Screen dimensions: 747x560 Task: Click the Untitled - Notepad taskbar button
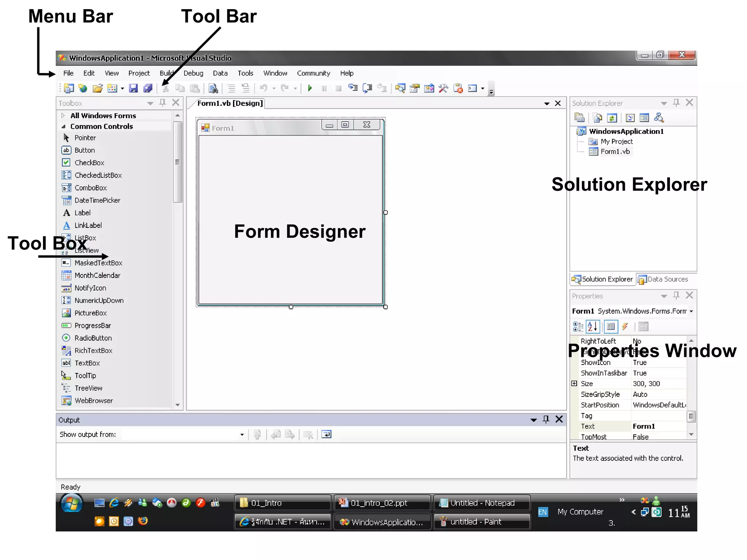pyautogui.click(x=482, y=503)
